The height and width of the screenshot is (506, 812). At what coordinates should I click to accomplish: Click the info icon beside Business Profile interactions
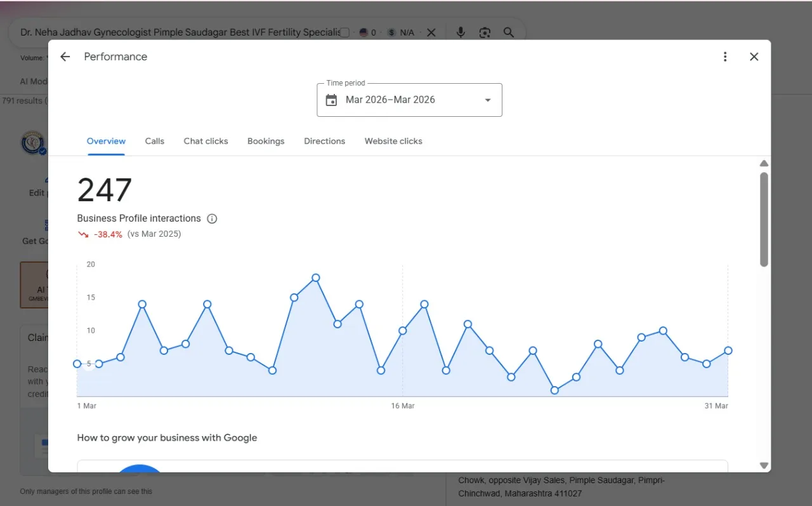pos(212,218)
